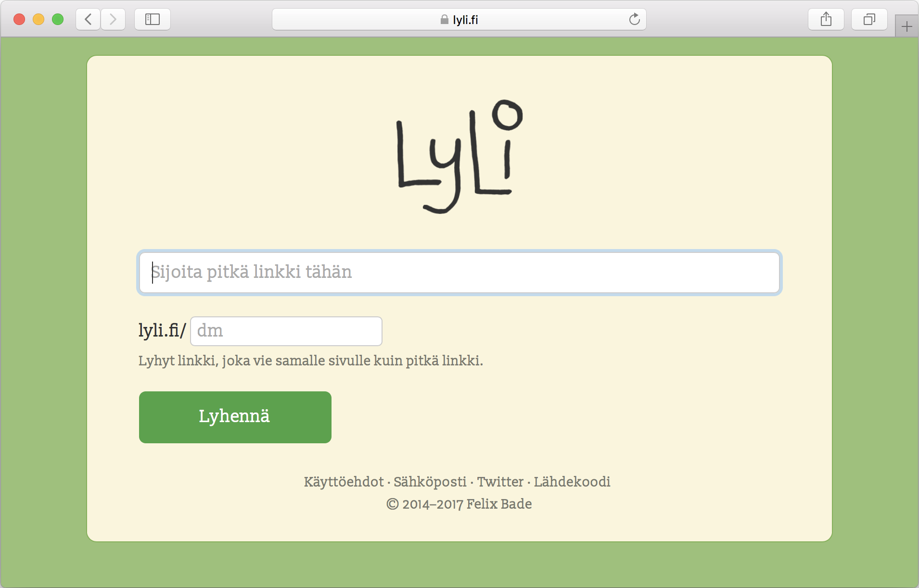Show the Safari sidebar
This screenshot has width=919, height=588.
pos(153,19)
